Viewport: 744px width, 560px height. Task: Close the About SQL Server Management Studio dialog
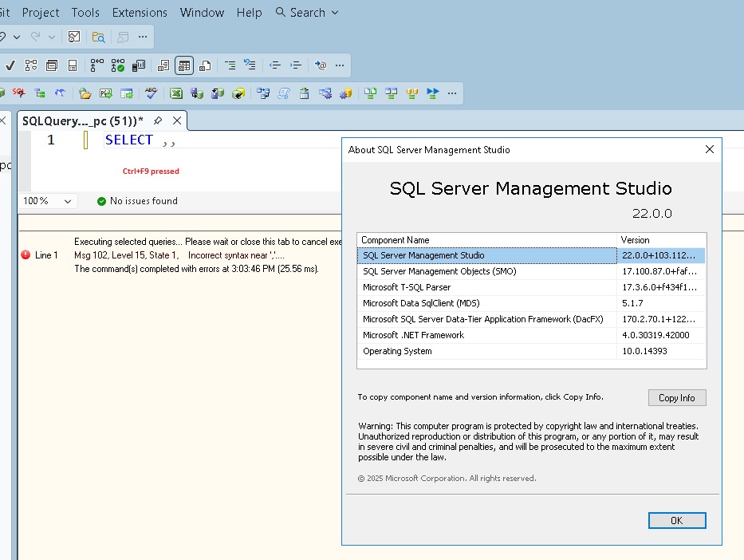pyautogui.click(x=710, y=149)
